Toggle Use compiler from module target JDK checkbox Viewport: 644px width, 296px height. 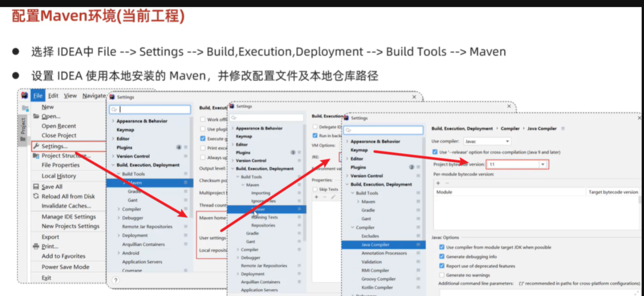click(x=442, y=247)
